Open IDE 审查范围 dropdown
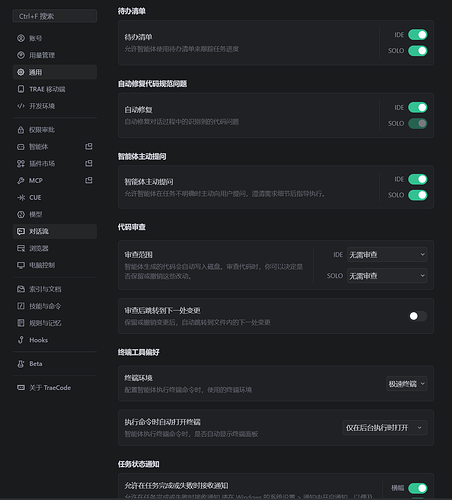452x500 pixels. point(387,255)
